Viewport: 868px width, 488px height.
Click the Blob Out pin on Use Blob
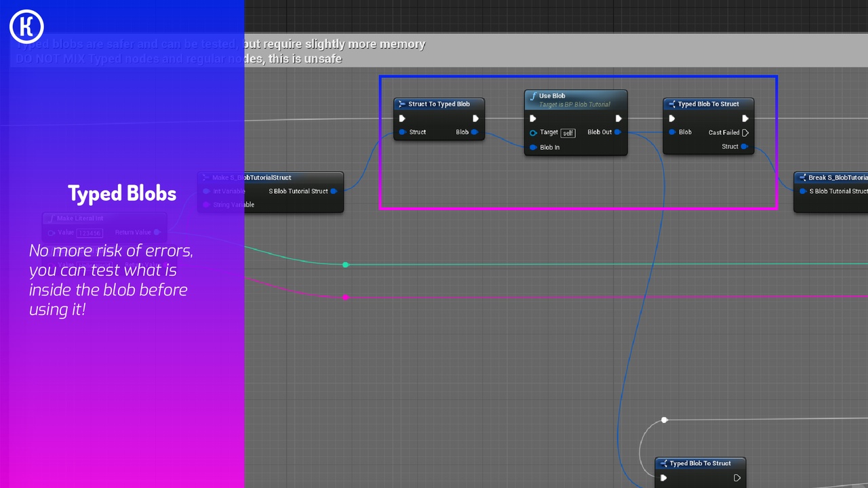[x=616, y=132]
